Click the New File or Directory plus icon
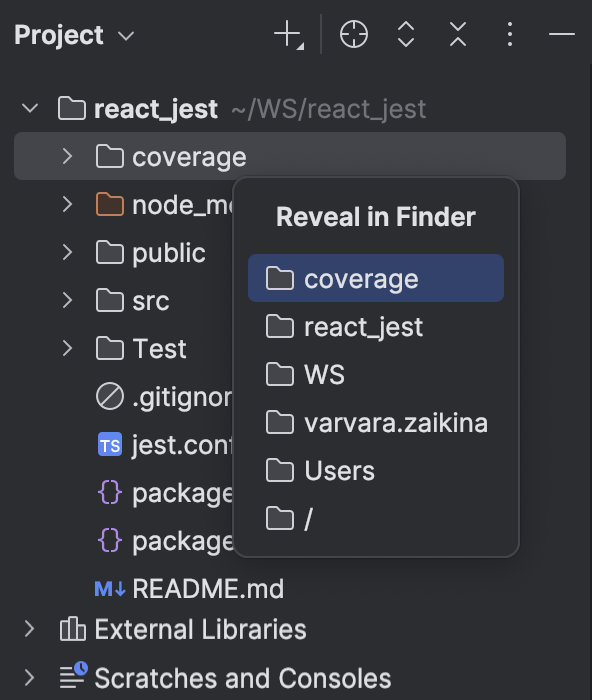 pos(288,34)
